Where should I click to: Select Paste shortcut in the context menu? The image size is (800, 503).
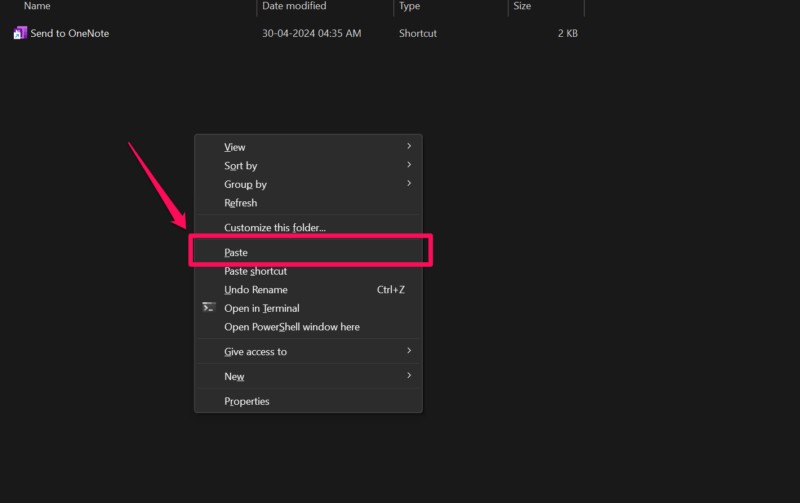(x=255, y=271)
